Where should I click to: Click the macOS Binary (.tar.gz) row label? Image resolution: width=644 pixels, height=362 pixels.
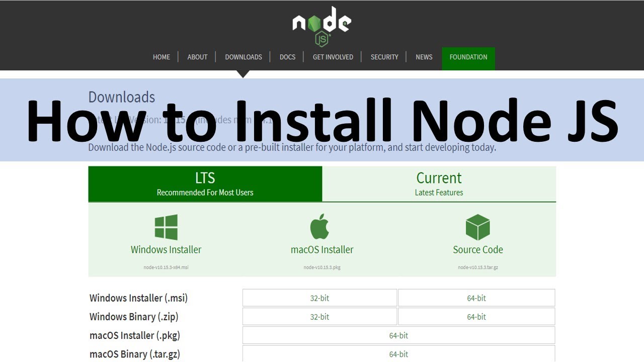135,354
